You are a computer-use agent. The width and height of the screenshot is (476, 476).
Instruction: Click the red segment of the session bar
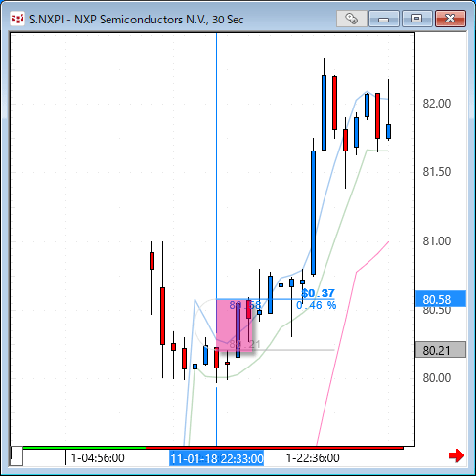click(275, 448)
